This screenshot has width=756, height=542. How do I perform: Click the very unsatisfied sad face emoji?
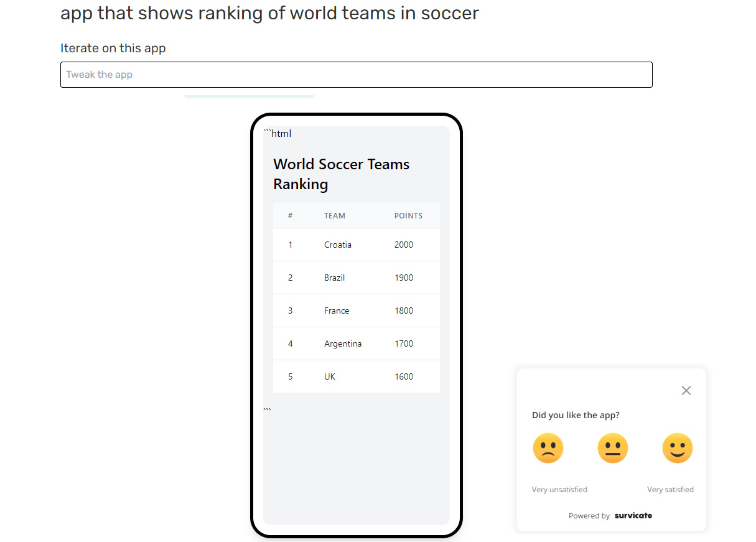point(548,449)
